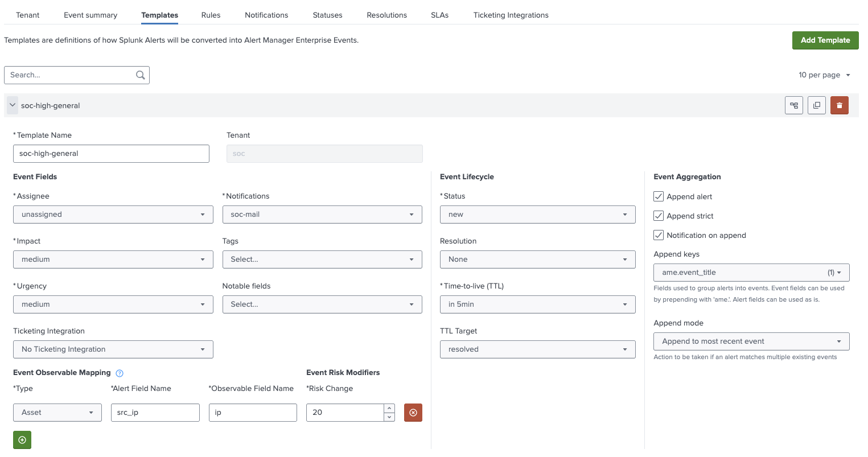
Task: Add a new observable mapping row
Action: (22, 439)
